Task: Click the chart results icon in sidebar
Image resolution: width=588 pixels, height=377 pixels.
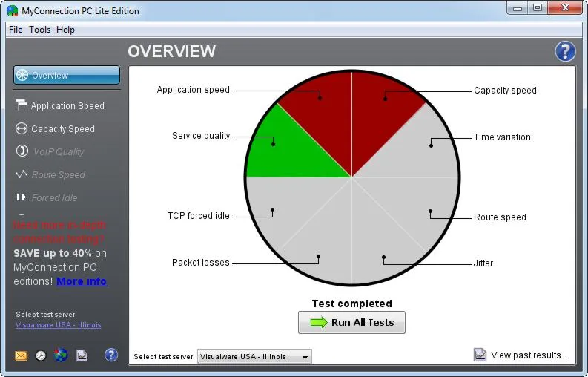Action: [82, 355]
